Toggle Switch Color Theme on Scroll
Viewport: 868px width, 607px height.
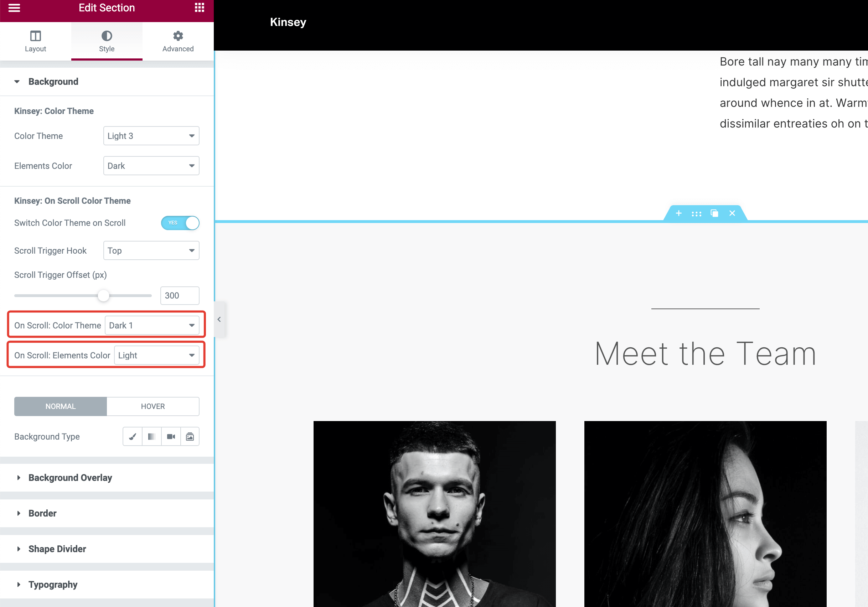tap(180, 223)
